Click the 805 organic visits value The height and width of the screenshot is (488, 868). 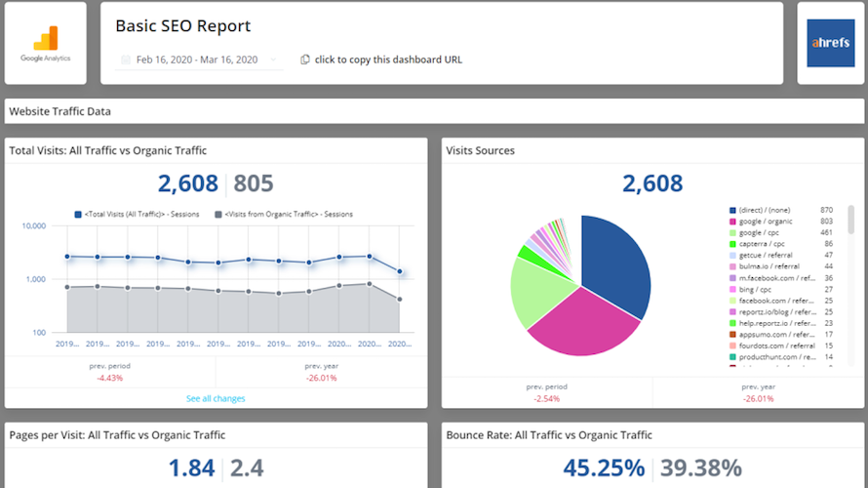click(254, 183)
